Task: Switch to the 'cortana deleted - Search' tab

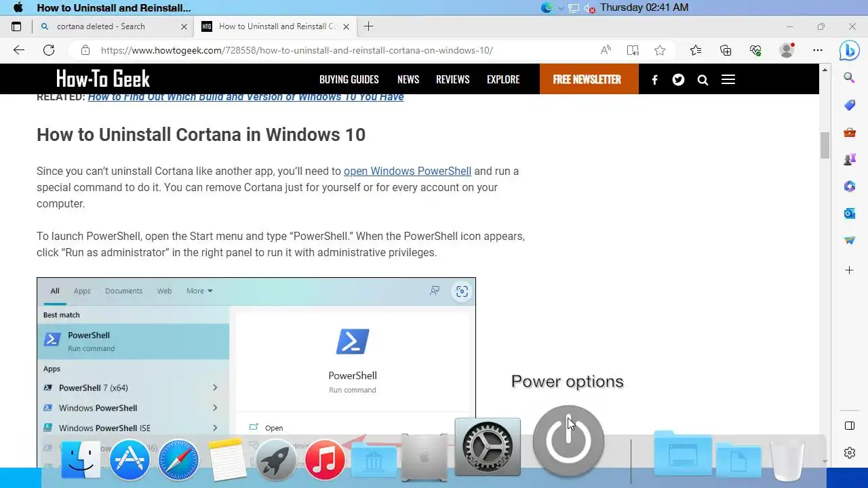Action: tap(113, 26)
